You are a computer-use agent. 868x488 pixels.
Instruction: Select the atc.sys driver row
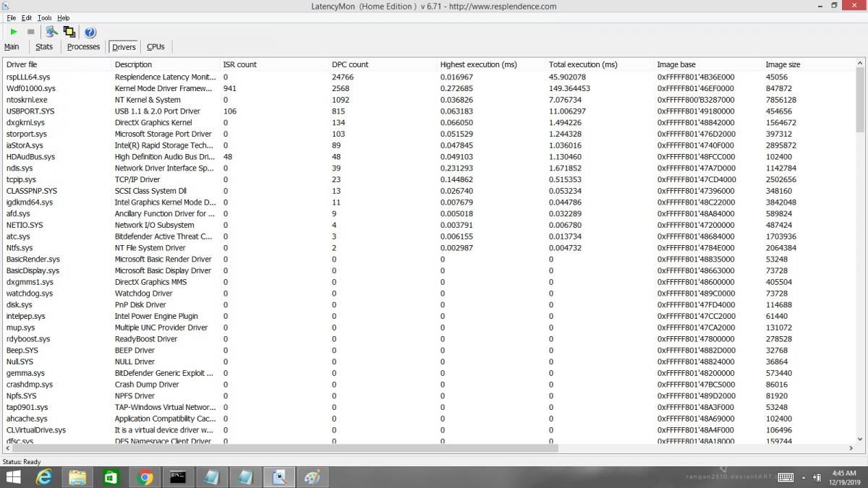point(429,236)
